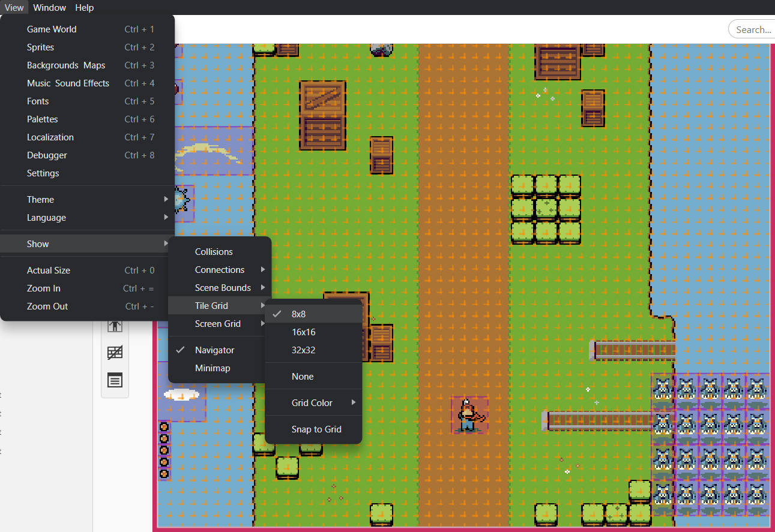Select the 32x32 tile grid option

[303, 350]
